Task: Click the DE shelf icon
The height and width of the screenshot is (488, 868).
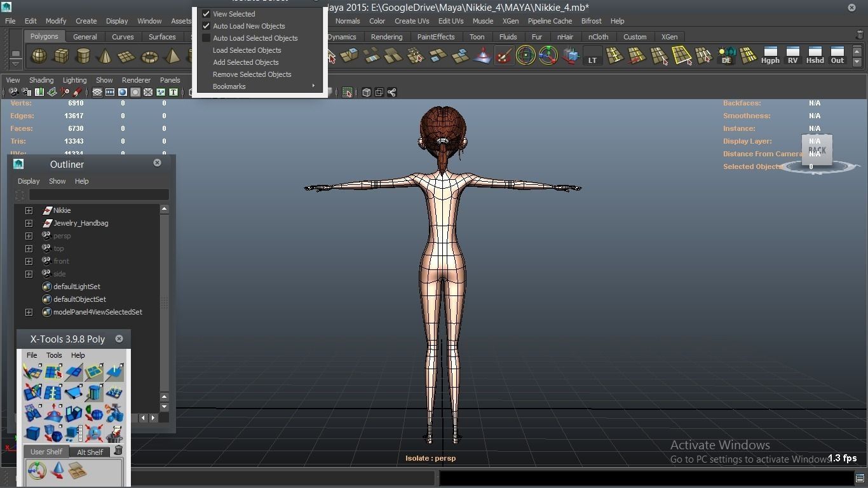Action: click(726, 57)
